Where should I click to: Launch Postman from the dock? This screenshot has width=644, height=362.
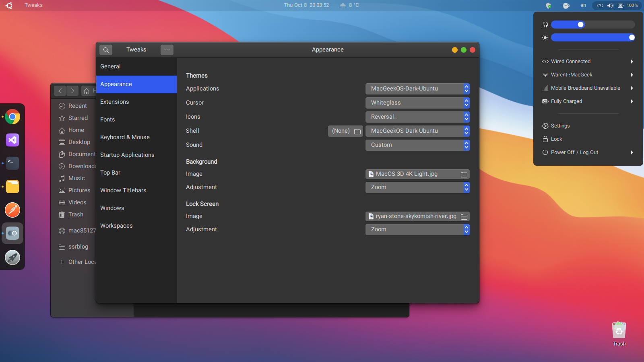(12, 210)
